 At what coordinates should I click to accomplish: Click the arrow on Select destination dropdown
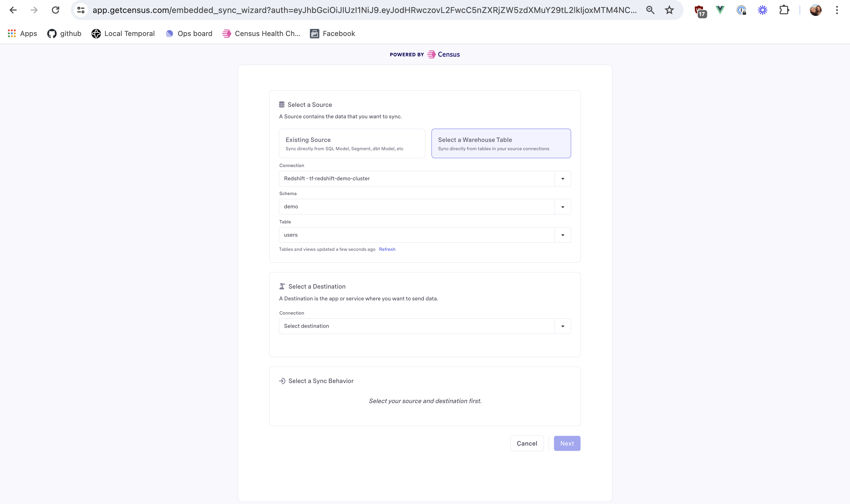point(563,326)
